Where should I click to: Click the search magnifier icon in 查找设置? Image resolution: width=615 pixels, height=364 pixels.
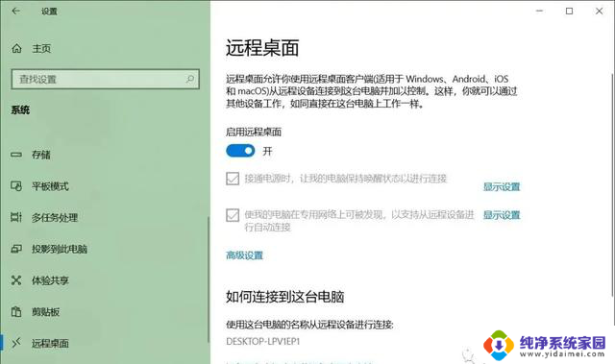point(190,79)
